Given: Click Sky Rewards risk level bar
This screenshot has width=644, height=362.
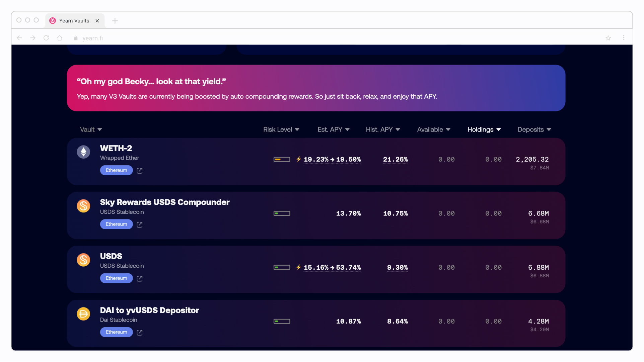Looking at the screenshot, I should click(x=282, y=213).
